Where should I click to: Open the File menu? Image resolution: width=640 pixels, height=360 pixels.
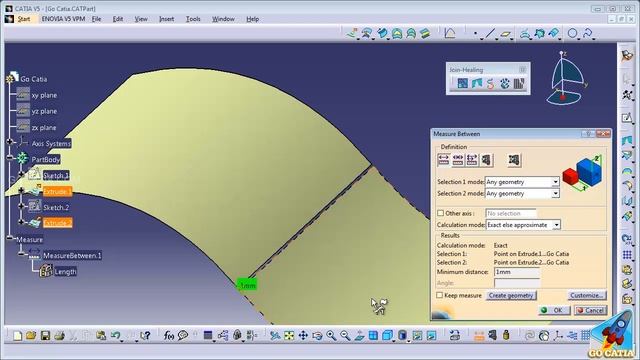point(96,19)
